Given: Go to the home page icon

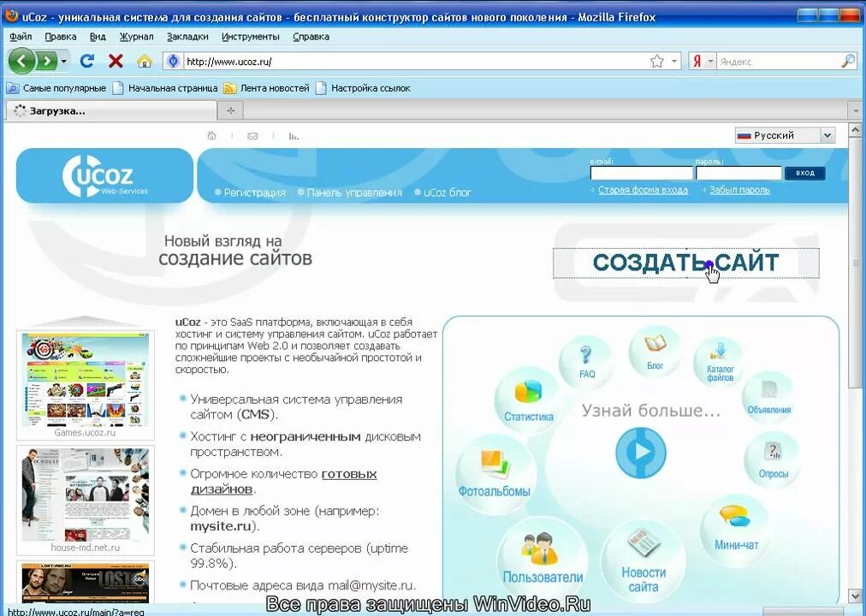Looking at the screenshot, I should tap(144, 62).
